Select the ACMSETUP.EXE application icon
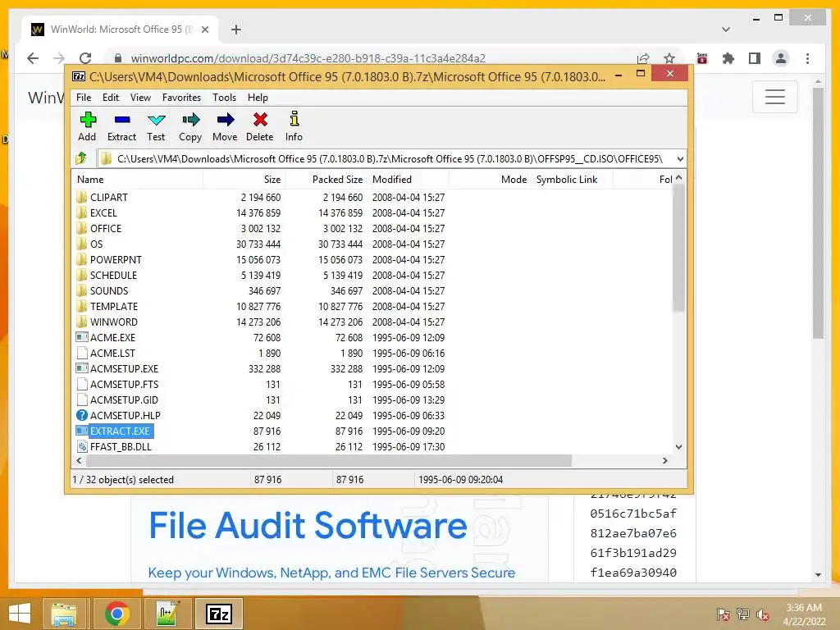 click(81, 368)
